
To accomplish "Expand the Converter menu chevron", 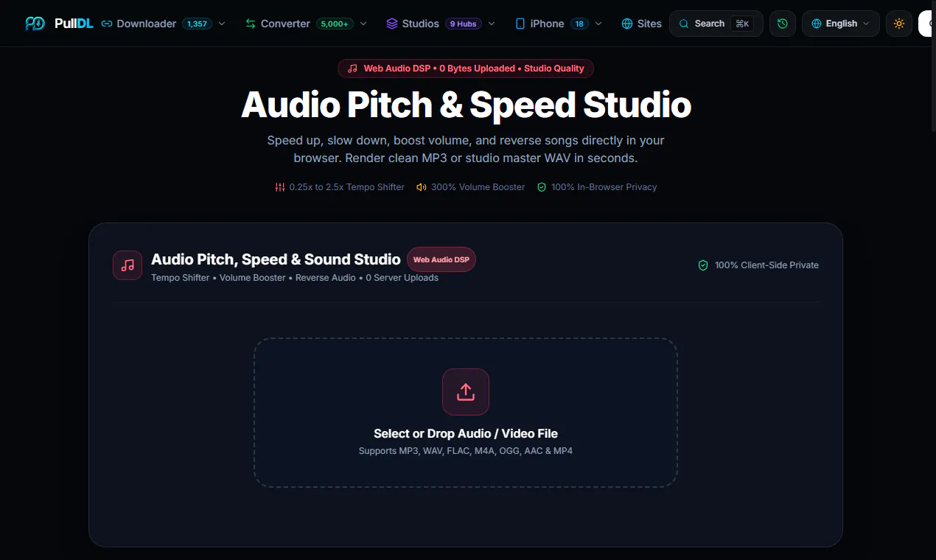I will coord(363,24).
